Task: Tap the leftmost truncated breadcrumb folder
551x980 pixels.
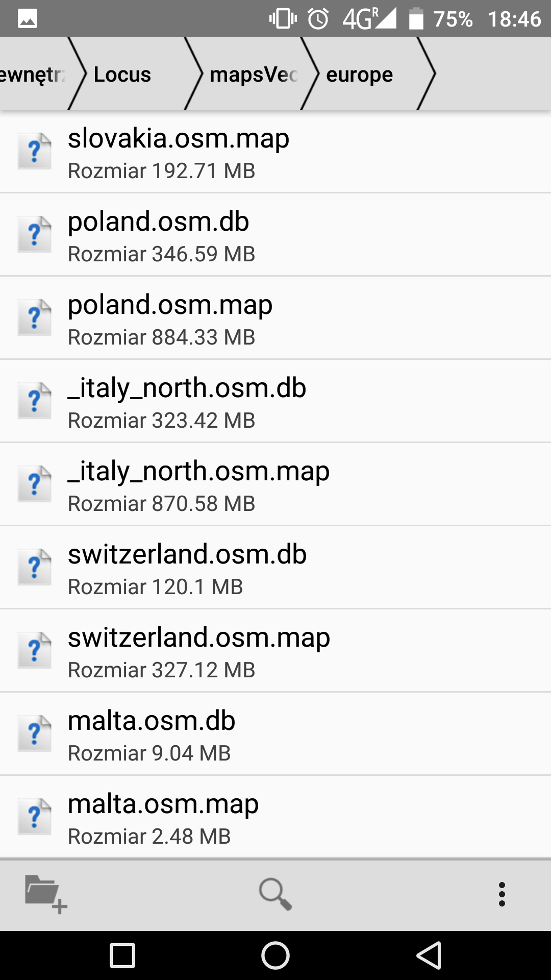Action: point(32,75)
